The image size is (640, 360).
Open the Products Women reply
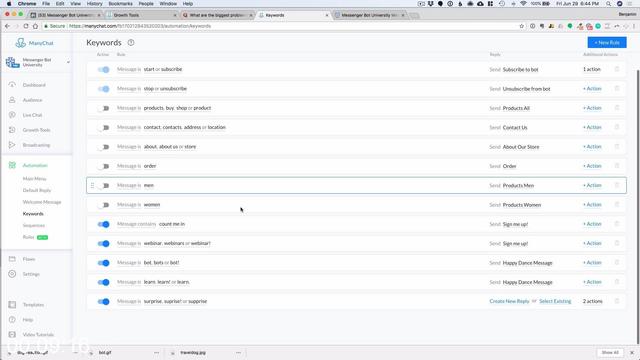pos(522,205)
